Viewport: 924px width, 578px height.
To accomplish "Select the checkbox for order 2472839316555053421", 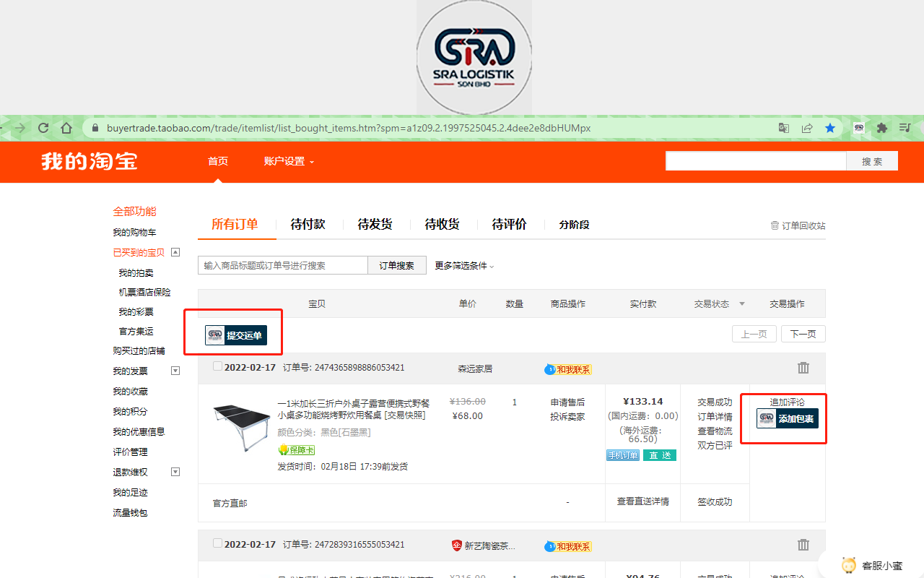I will [217, 544].
